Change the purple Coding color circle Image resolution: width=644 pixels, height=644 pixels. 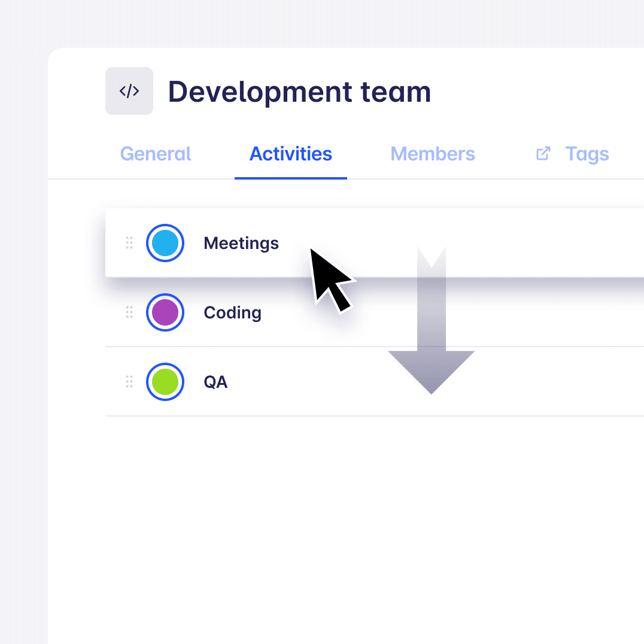pyautogui.click(x=165, y=312)
